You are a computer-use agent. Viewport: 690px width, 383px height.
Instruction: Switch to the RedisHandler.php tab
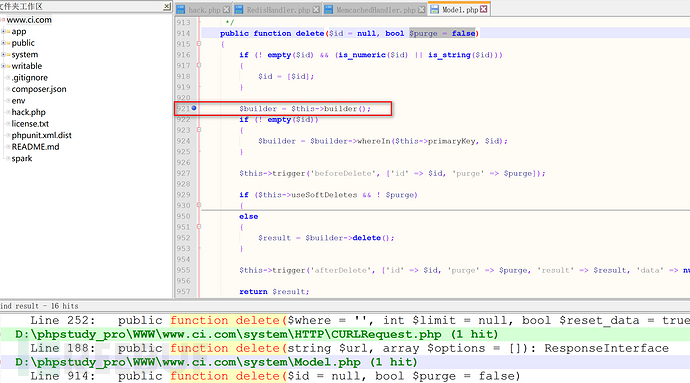pos(278,10)
